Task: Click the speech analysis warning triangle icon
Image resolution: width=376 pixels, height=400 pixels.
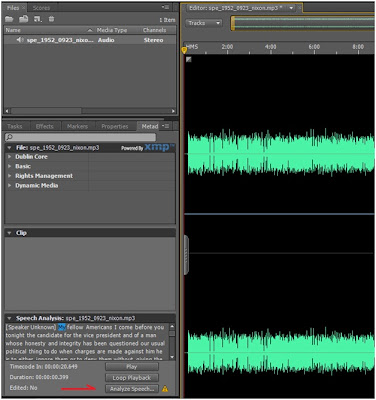Action: point(165,389)
